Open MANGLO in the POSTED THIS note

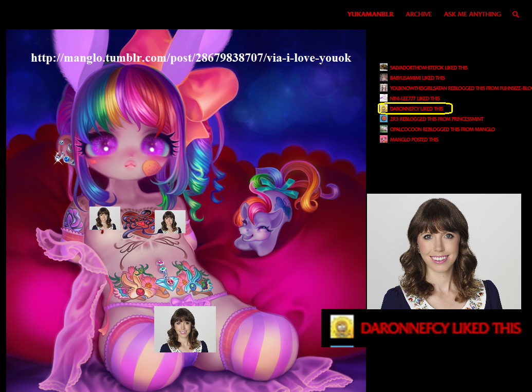[x=400, y=139]
